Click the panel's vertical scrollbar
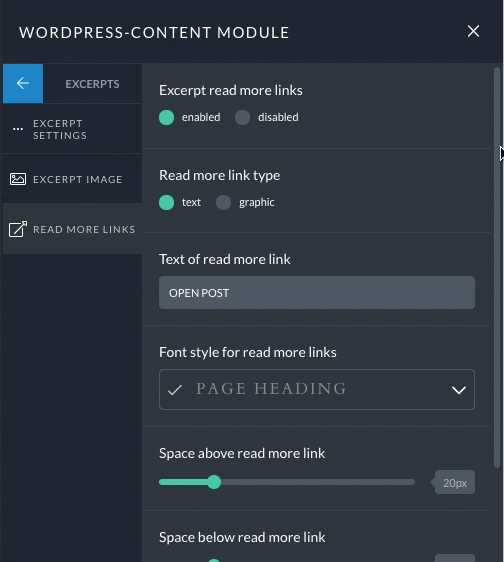504x562 pixels. (496, 268)
